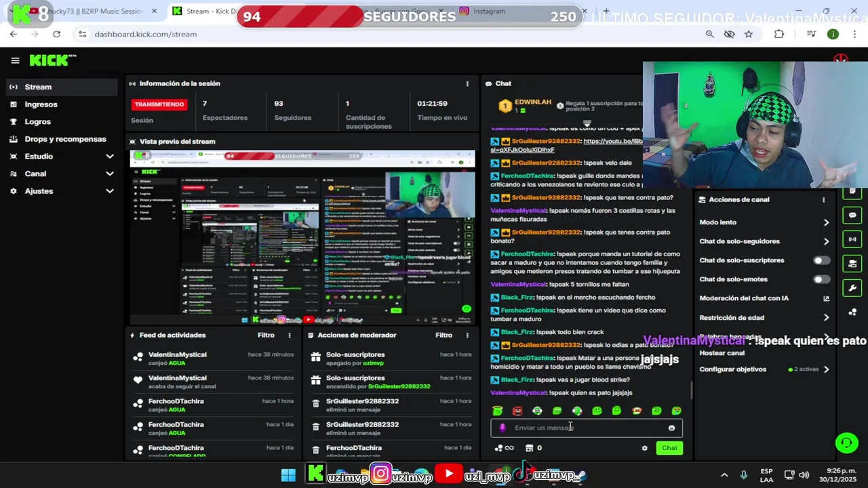868x488 pixels.
Task: Open the youtu.be link in chat
Action: 612,142
